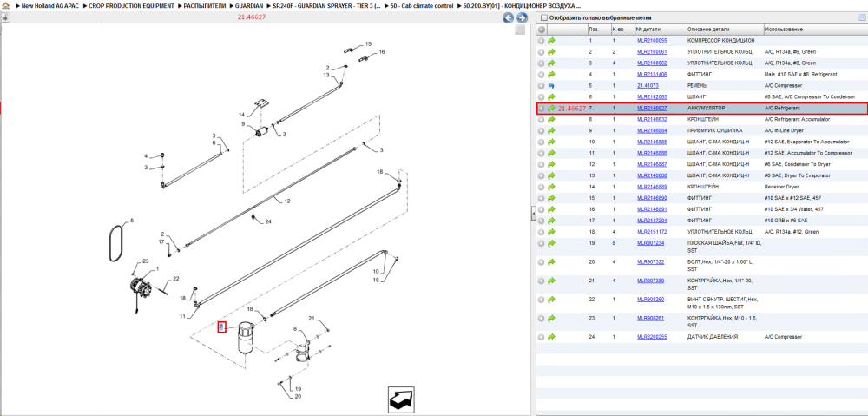868x416 pixels.
Task: Select callout 22 screw label in diagram
Action: coord(176,279)
